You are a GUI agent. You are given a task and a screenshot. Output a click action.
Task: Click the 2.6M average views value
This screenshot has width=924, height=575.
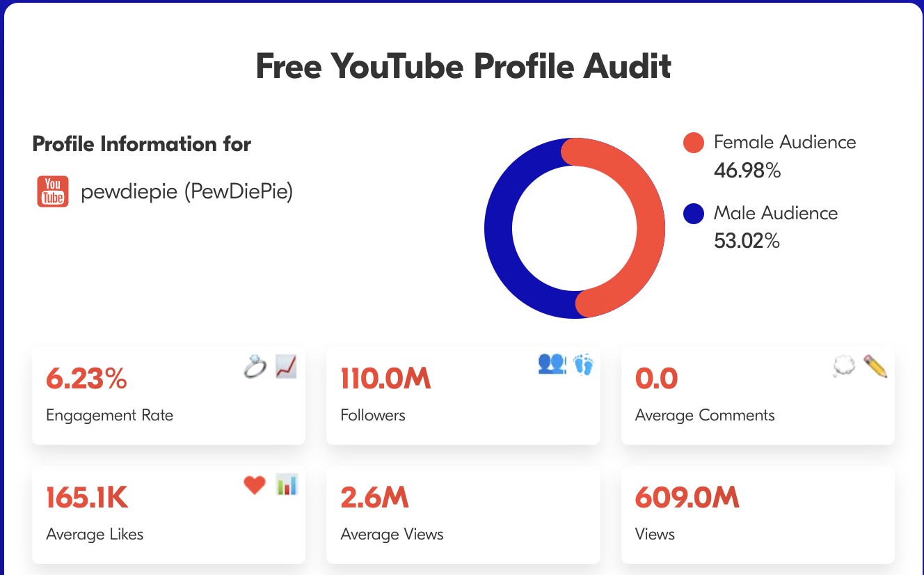(x=374, y=498)
